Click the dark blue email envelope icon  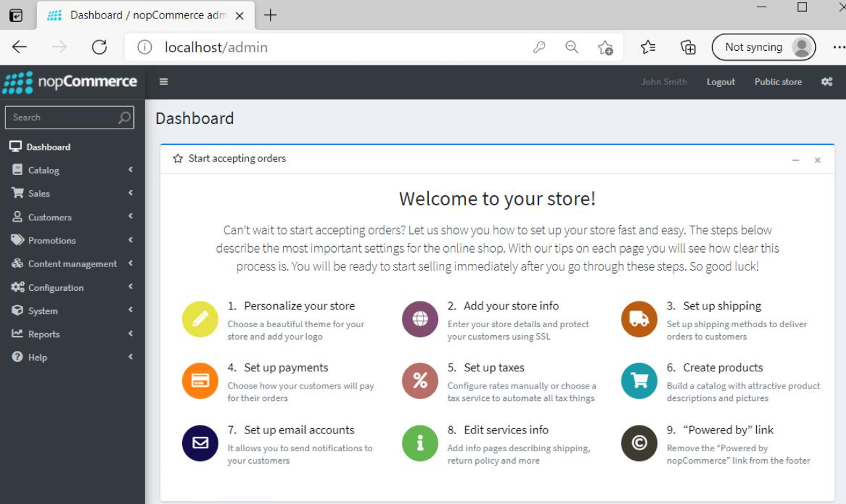pos(200,443)
